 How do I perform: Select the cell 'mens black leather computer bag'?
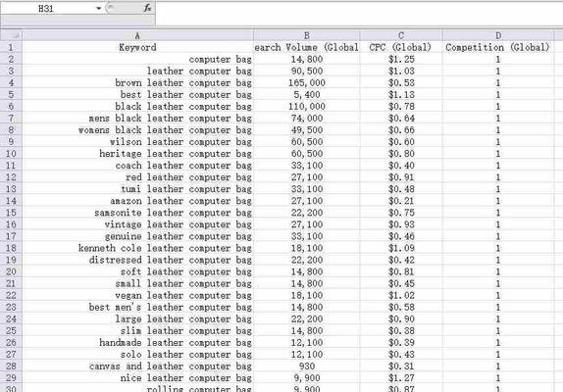137,118
